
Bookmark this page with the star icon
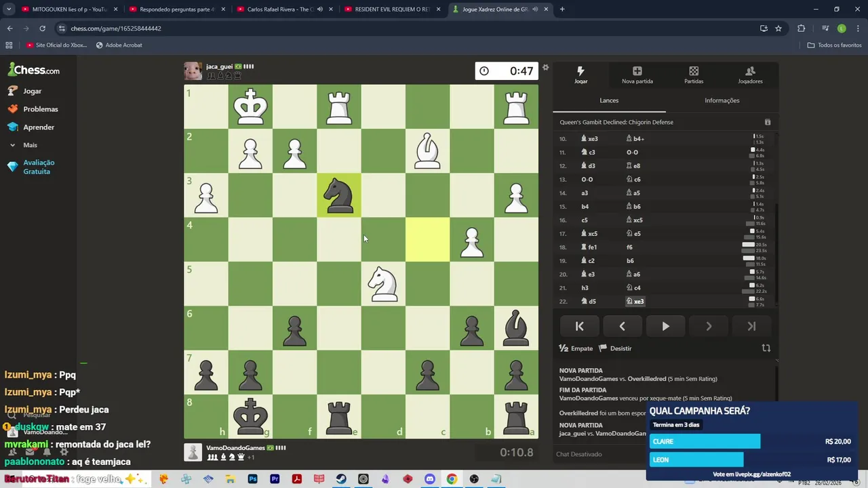778,28
